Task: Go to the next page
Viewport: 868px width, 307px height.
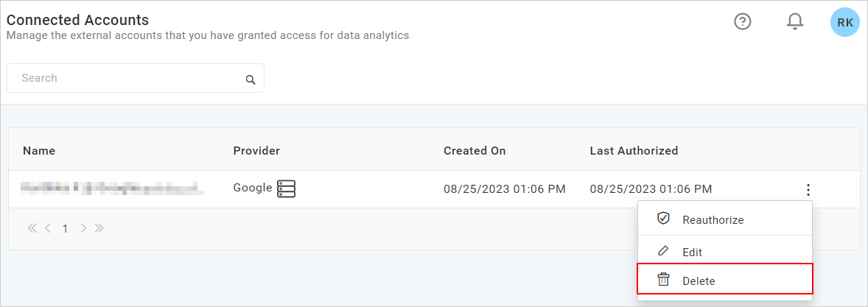Action: pyautogui.click(x=83, y=228)
